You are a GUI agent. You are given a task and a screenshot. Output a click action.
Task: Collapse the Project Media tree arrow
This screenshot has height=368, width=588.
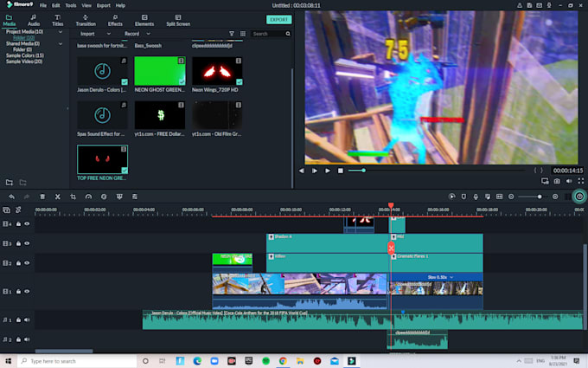(x=61, y=32)
